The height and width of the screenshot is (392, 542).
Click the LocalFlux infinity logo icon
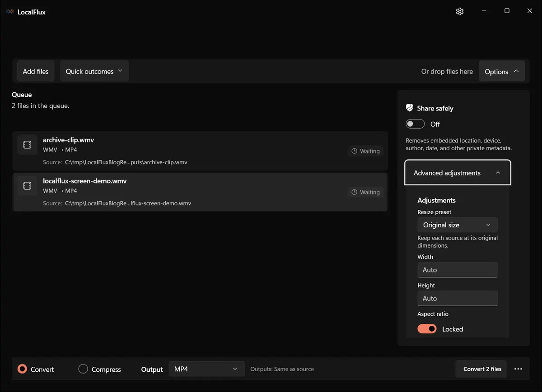[x=10, y=12]
